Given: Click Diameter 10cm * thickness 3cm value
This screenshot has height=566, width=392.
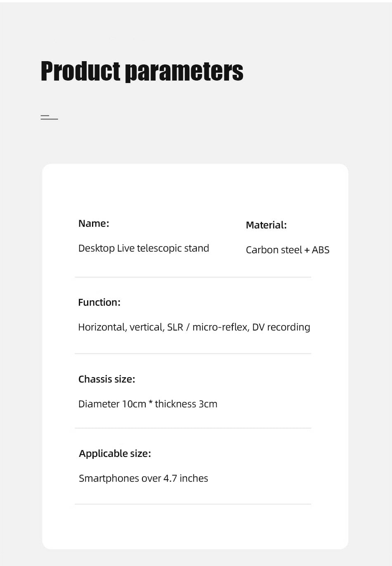Looking at the screenshot, I should click(148, 404).
